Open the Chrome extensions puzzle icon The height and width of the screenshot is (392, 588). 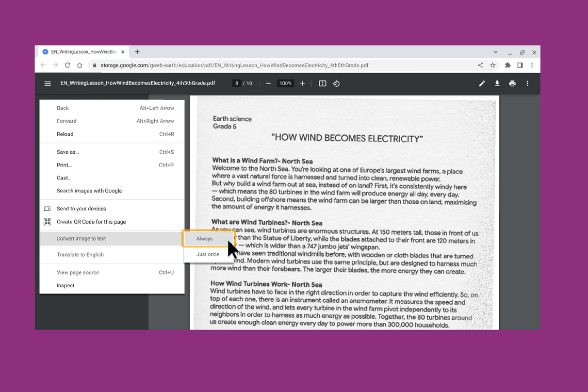[508, 66]
